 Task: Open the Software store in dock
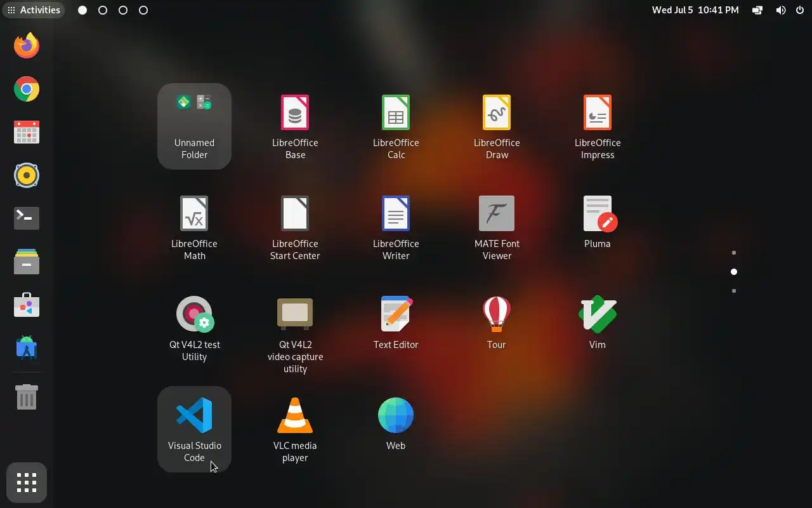27,305
